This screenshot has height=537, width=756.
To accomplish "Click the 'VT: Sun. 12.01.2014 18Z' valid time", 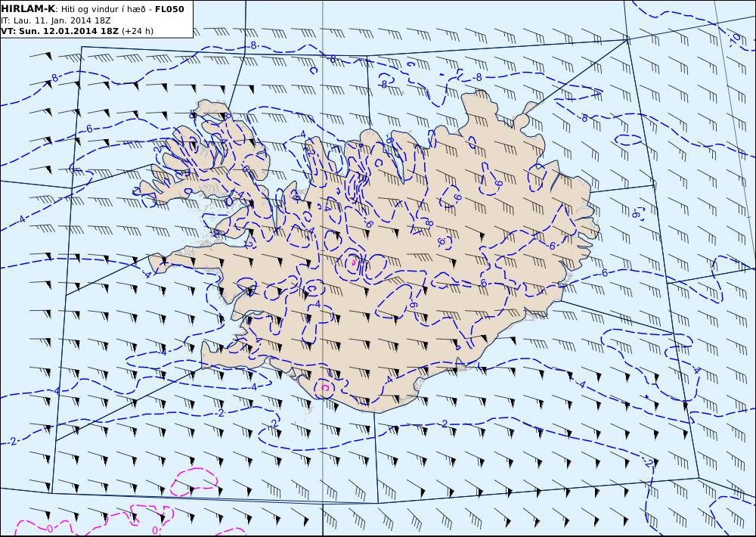I will point(59,31).
